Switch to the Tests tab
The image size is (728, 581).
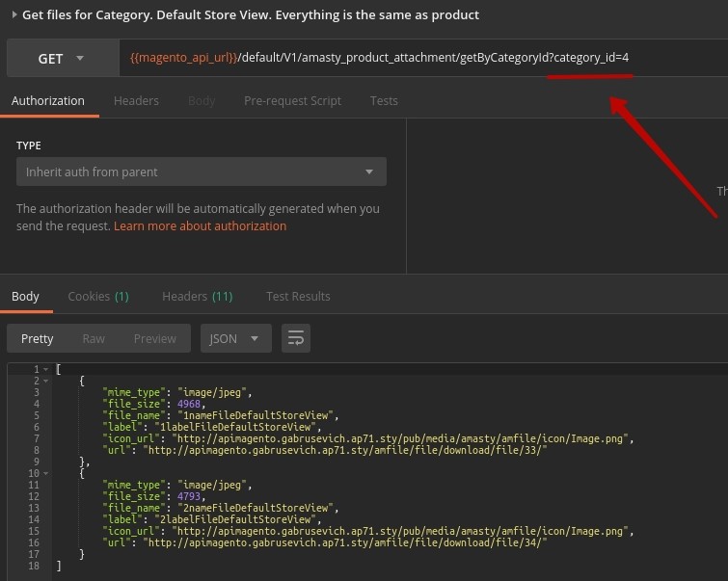click(384, 101)
